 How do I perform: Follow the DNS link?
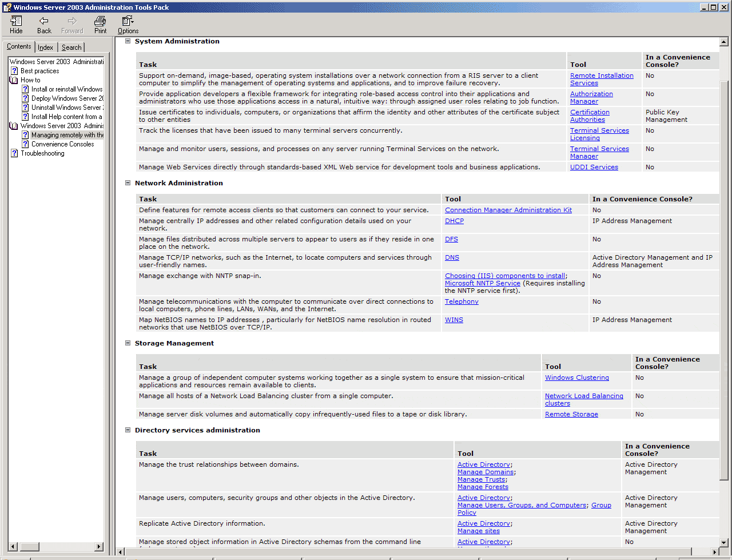point(452,257)
